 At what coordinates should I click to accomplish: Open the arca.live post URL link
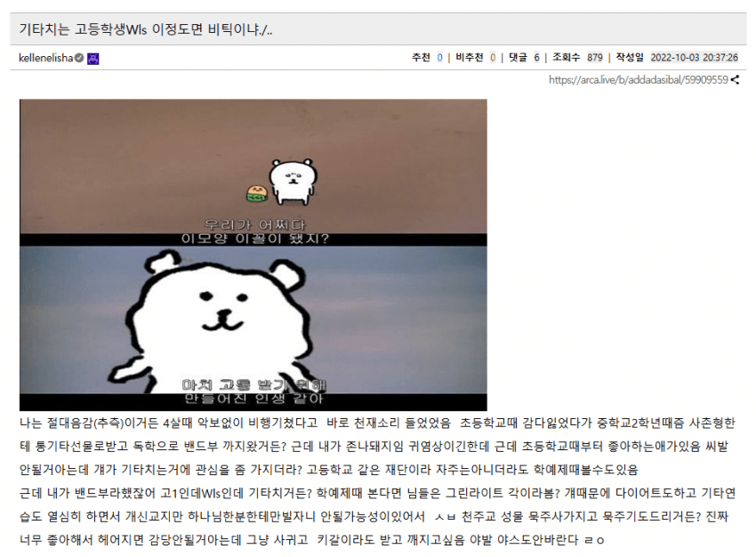638,80
